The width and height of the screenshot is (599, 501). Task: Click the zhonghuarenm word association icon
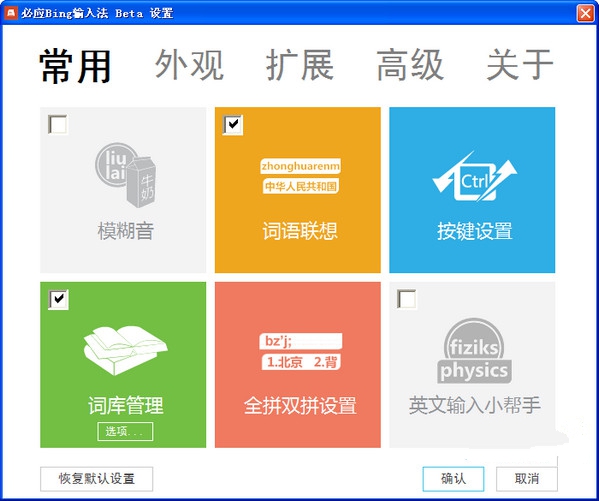tap(300, 176)
